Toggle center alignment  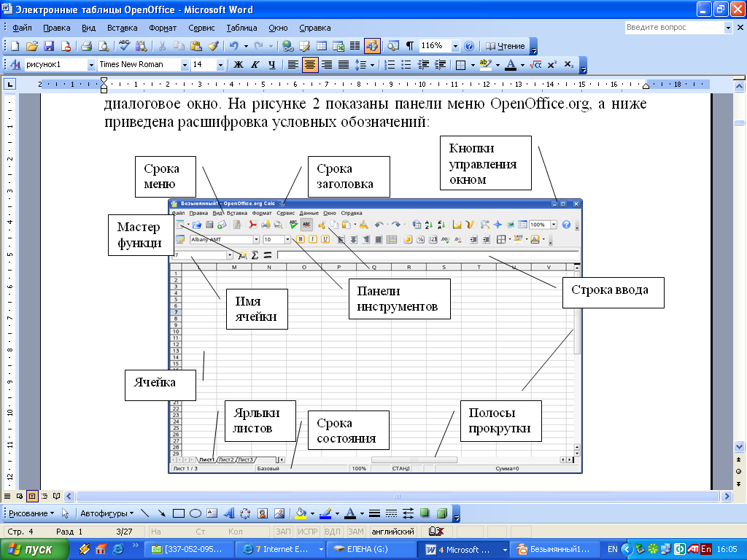[309, 64]
